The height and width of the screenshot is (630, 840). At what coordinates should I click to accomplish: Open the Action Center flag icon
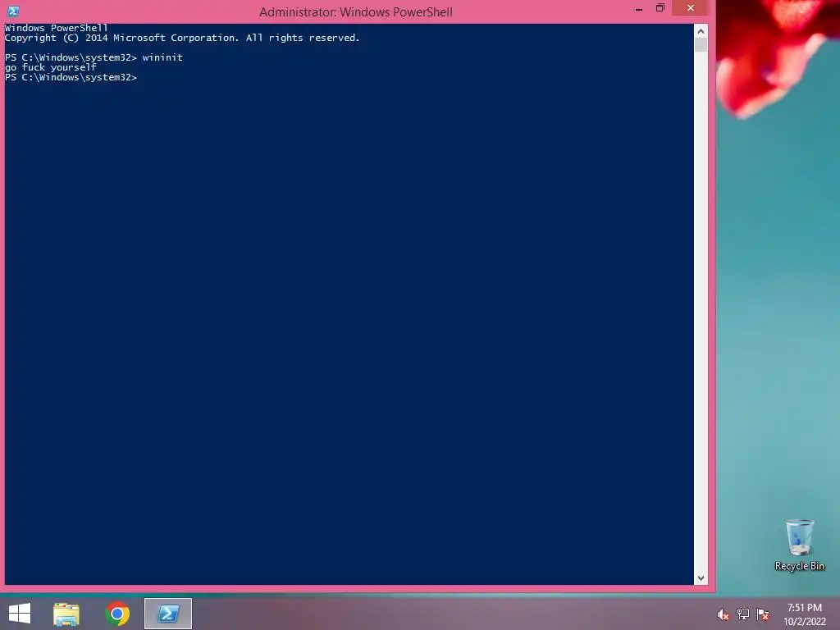coord(763,614)
